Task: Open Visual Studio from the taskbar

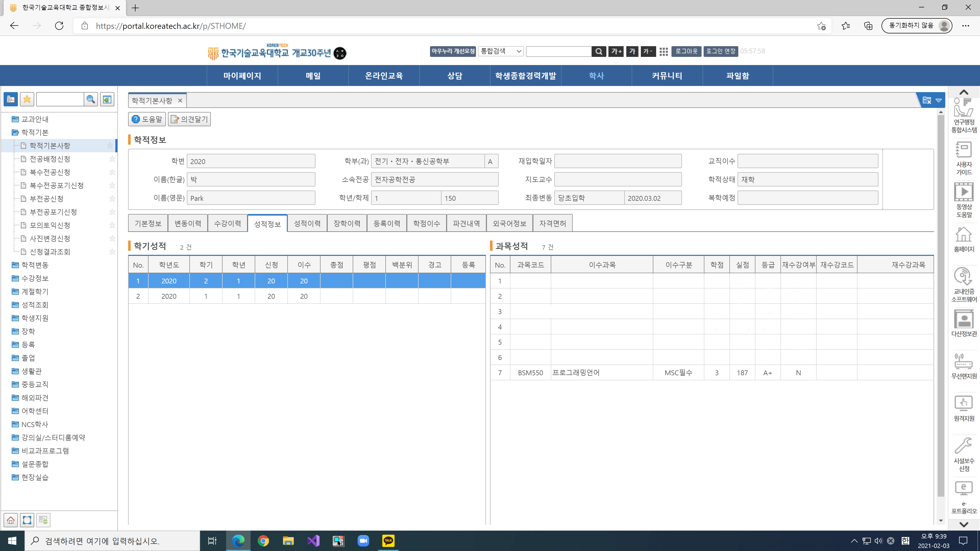Action: click(x=313, y=541)
